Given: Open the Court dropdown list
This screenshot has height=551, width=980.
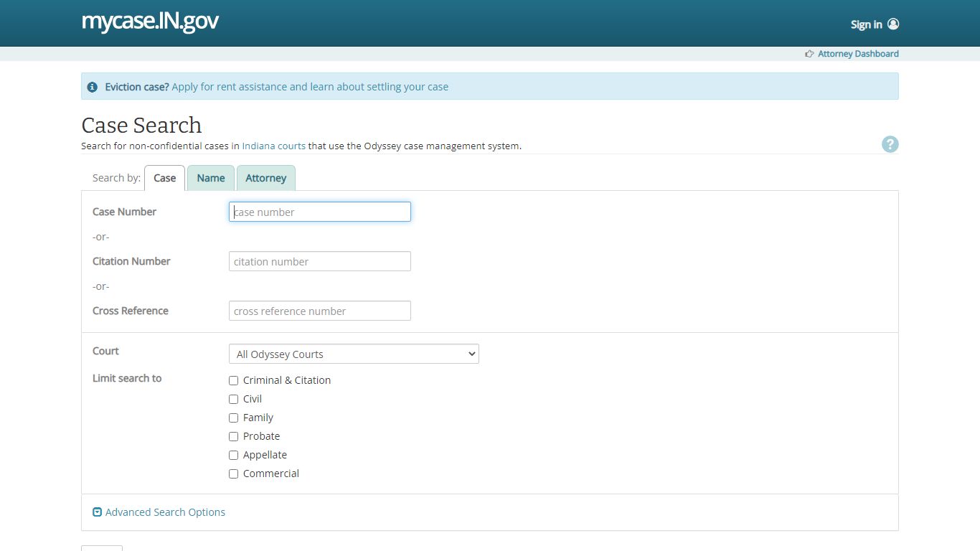Looking at the screenshot, I should [x=354, y=354].
